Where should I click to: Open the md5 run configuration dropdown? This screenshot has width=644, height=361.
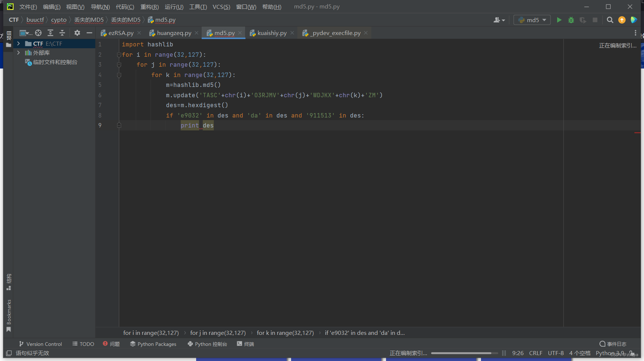click(532, 20)
